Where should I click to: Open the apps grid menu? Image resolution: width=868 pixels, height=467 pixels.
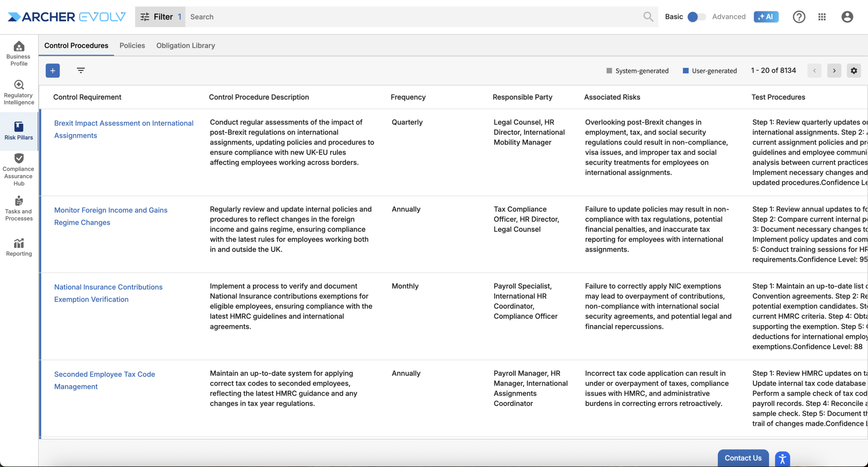click(x=822, y=17)
